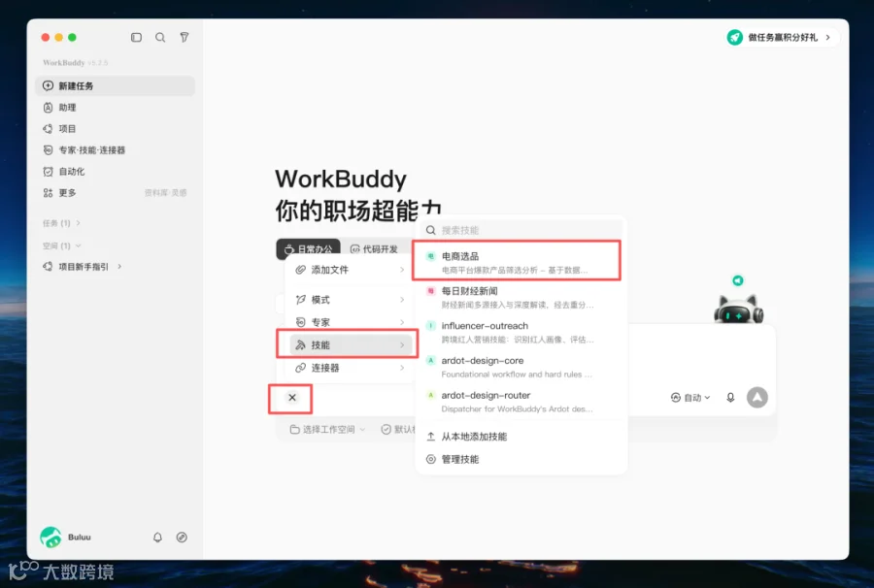
Task: Open 项目新手指引 item
Action: (x=84, y=267)
